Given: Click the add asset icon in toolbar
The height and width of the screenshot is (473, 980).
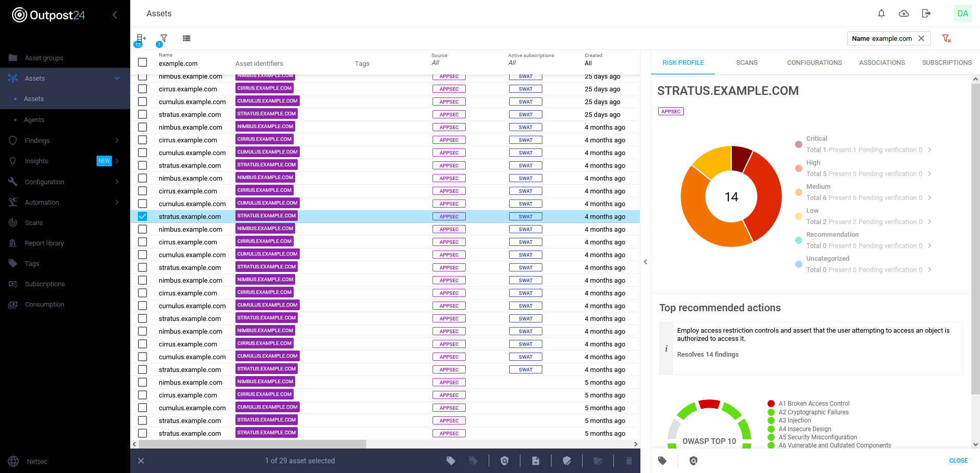Looking at the screenshot, I should tap(141, 38).
